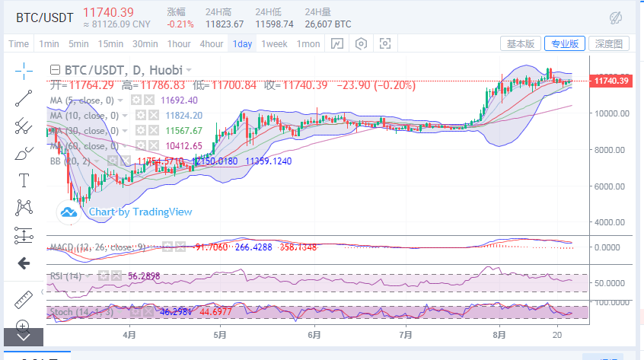The width and height of the screenshot is (644, 360).
Task: Remove the MA (10, close, 0) indicator
Action: click(x=154, y=116)
